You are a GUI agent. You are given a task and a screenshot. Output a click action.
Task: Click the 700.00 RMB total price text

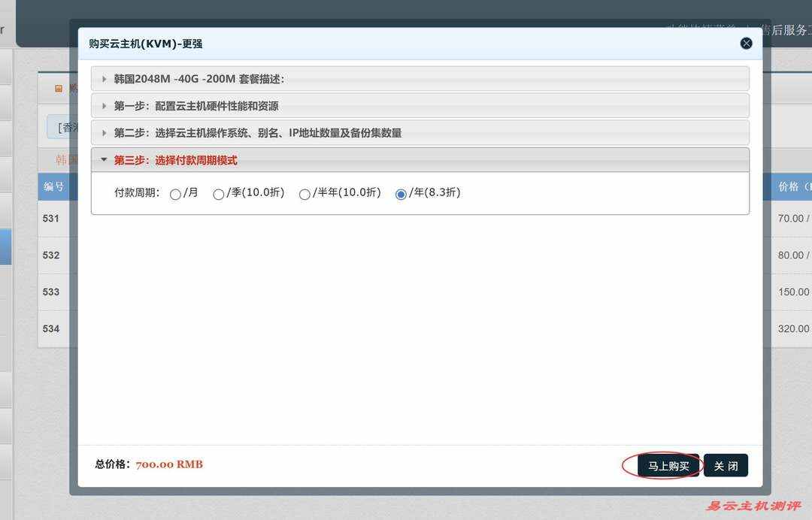click(x=168, y=464)
